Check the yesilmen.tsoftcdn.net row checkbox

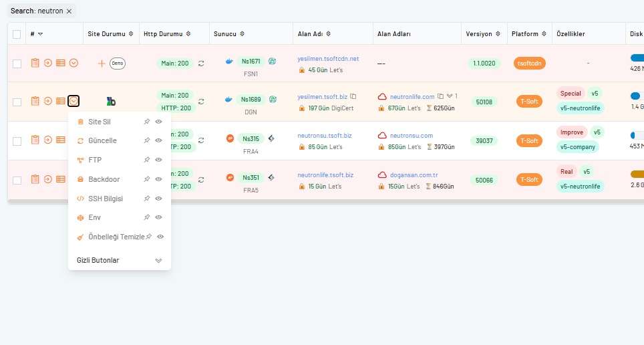(x=17, y=64)
